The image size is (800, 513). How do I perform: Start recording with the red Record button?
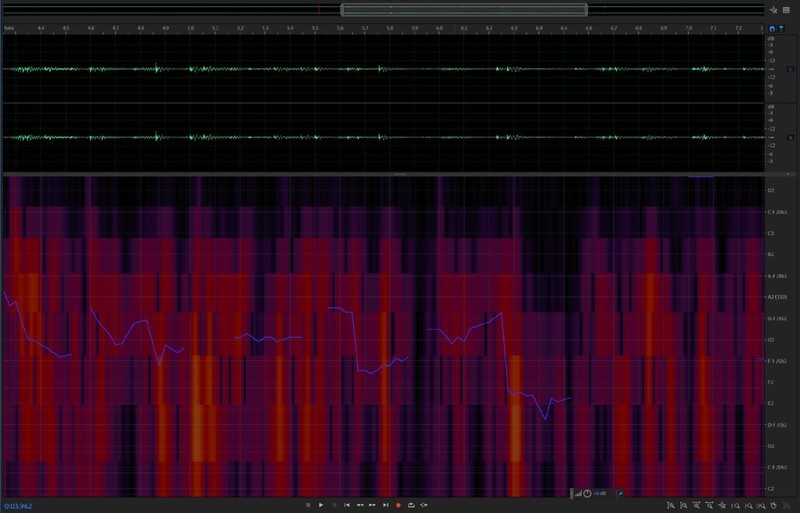coord(398,505)
